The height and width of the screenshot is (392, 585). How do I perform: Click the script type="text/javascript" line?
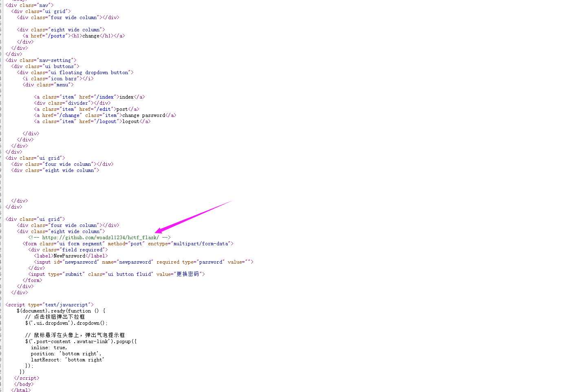click(49, 305)
